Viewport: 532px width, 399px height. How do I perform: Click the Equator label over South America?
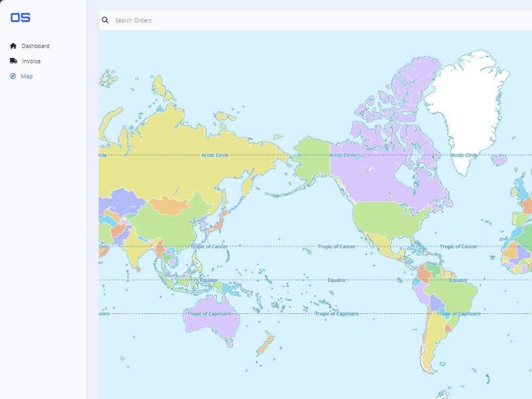459,280
